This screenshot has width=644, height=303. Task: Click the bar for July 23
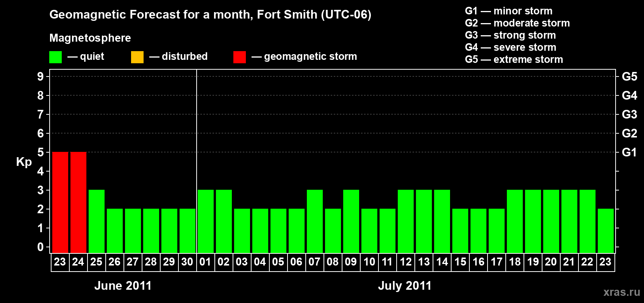click(x=606, y=231)
